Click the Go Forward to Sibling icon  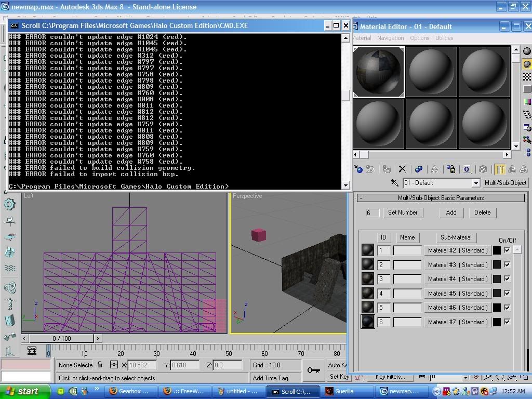[x=524, y=169]
